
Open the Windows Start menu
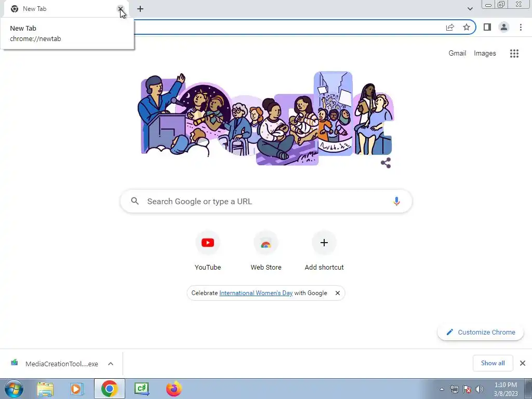[x=14, y=389]
